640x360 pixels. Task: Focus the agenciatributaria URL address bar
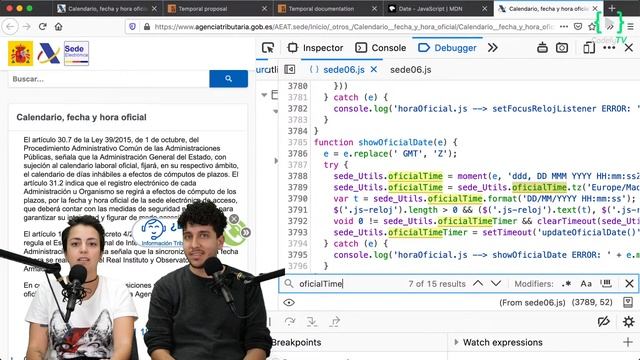pyautogui.click(x=353, y=27)
